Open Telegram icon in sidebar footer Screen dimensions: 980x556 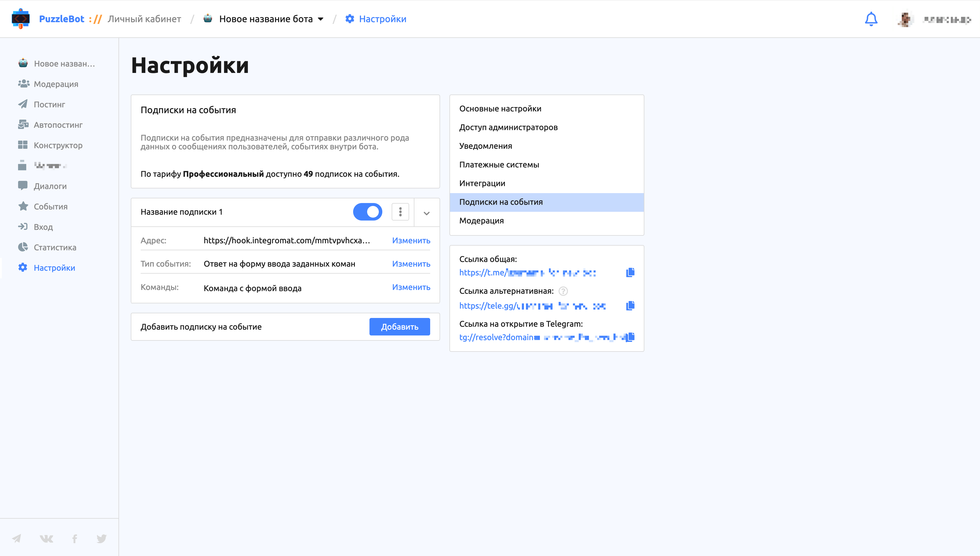[x=16, y=538]
